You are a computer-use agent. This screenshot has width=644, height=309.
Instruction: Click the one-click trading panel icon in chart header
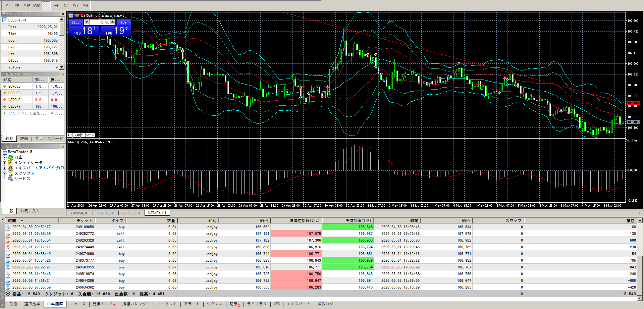coord(71,15)
